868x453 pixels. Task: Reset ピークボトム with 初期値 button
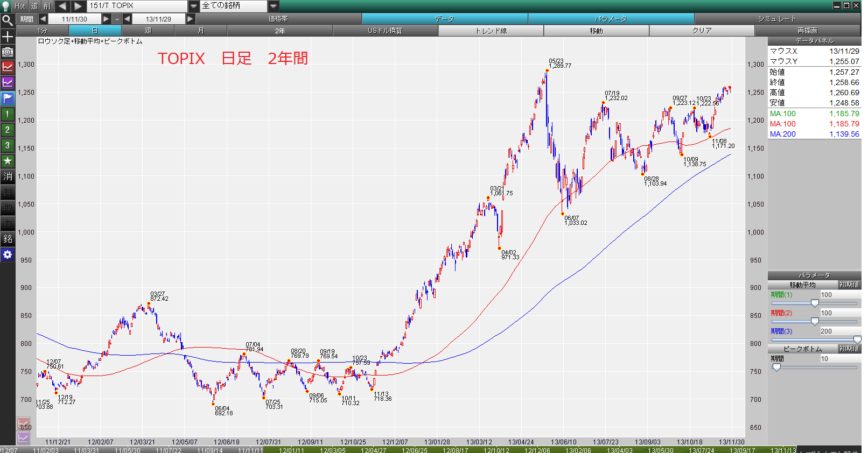(849, 349)
